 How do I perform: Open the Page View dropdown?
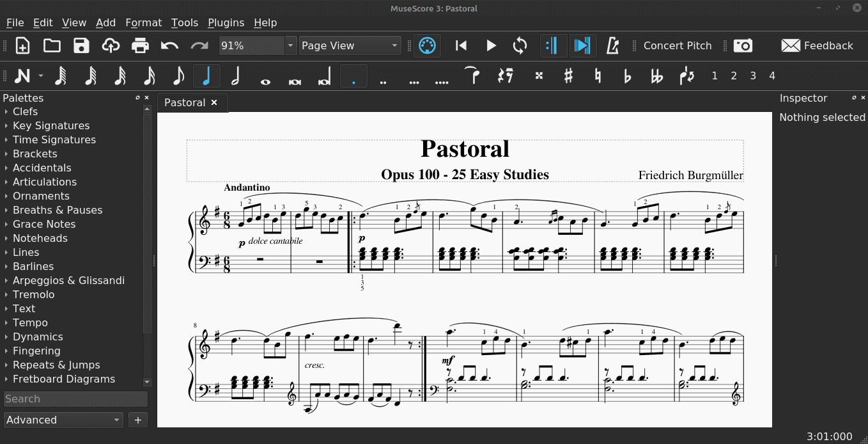pos(349,45)
